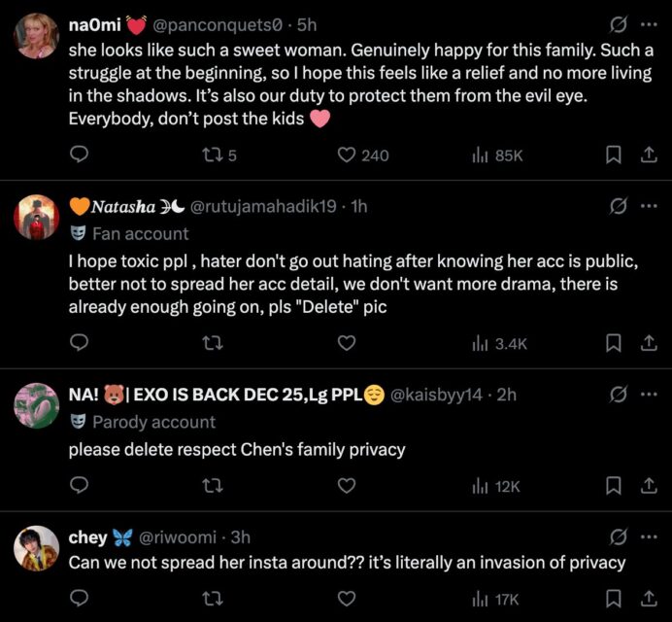672x622 pixels.
Task: Click Grok icon on Natasha's tweet
Action: pos(616,206)
